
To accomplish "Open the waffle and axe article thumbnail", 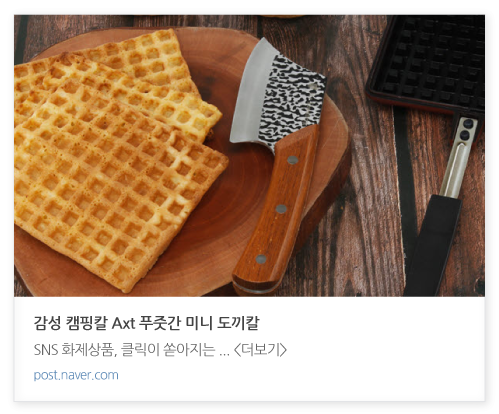I will coord(249,156).
